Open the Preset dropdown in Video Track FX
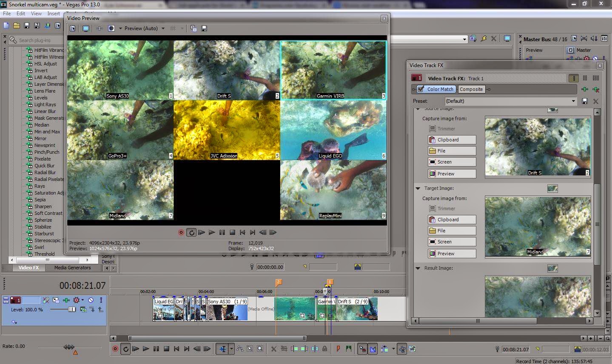Screen dimensions: 612x364 (x=573, y=101)
